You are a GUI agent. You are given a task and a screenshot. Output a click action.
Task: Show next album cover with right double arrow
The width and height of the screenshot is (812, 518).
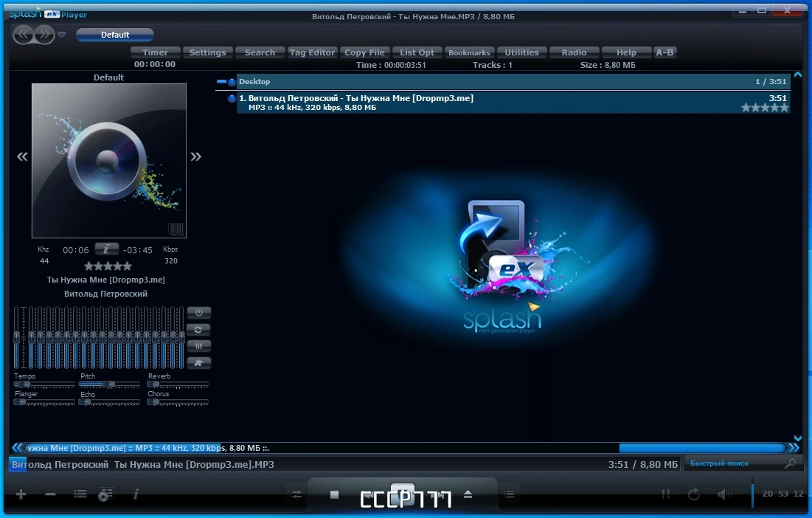coord(195,156)
